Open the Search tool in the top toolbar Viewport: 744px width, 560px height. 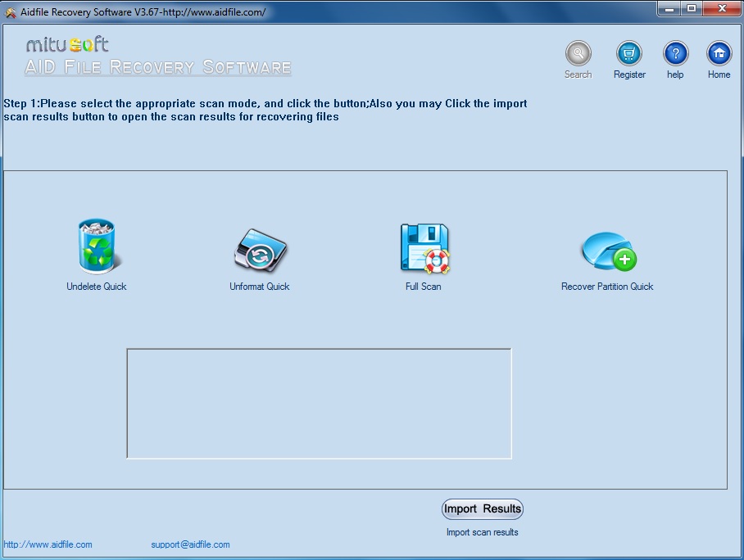click(x=578, y=54)
